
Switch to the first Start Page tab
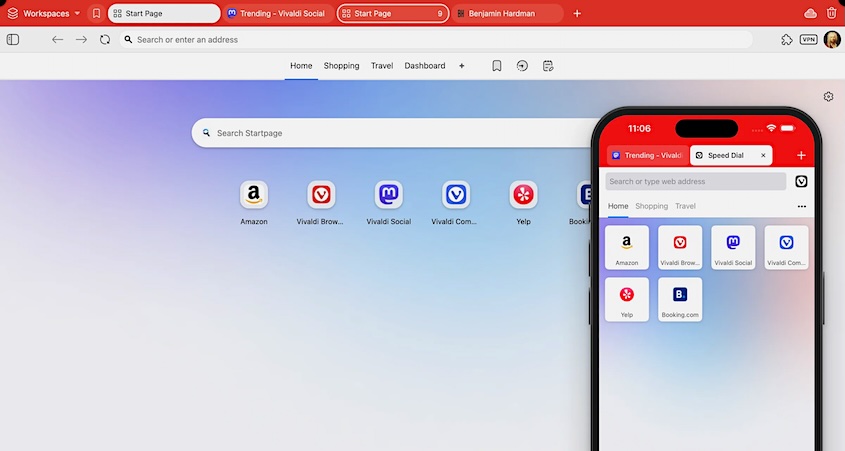pos(164,13)
